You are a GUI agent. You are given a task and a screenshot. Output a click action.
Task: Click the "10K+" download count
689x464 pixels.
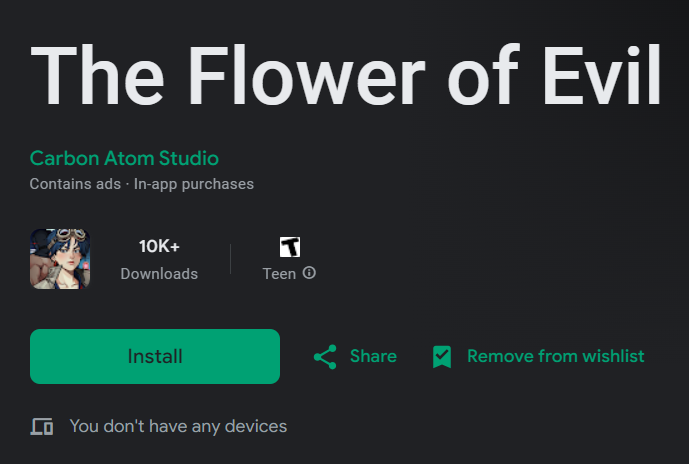tap(159, 246)
